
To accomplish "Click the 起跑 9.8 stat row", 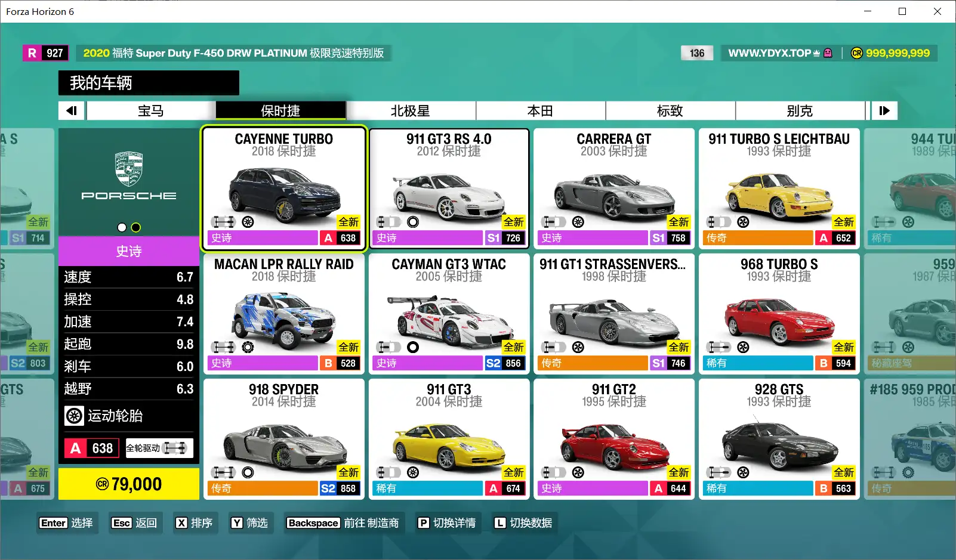I will coord(129,344).
